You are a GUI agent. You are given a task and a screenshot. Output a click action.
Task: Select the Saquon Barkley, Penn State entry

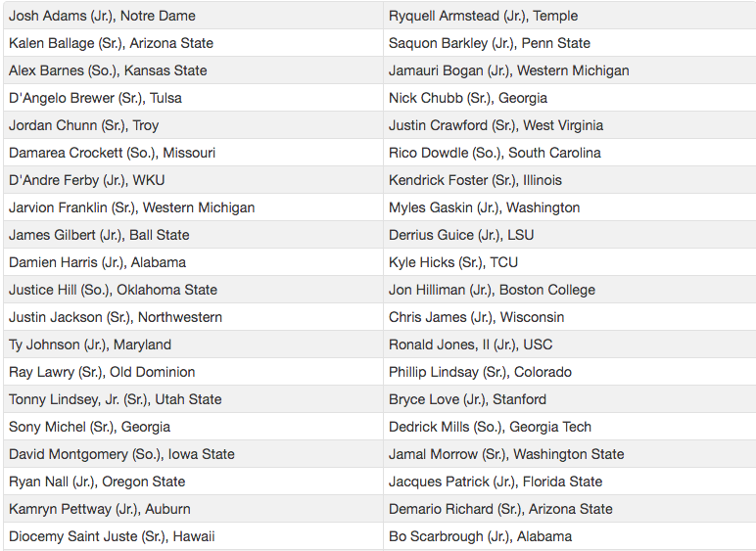489,43
